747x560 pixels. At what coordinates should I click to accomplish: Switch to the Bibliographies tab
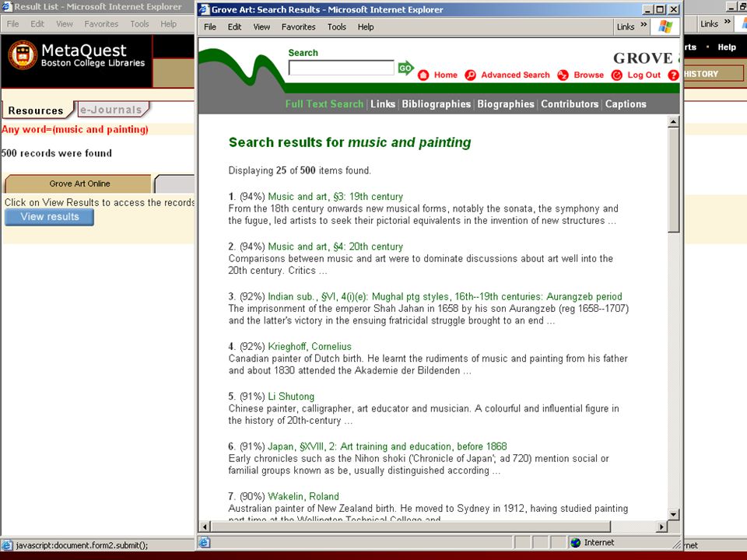pos(437,103)
